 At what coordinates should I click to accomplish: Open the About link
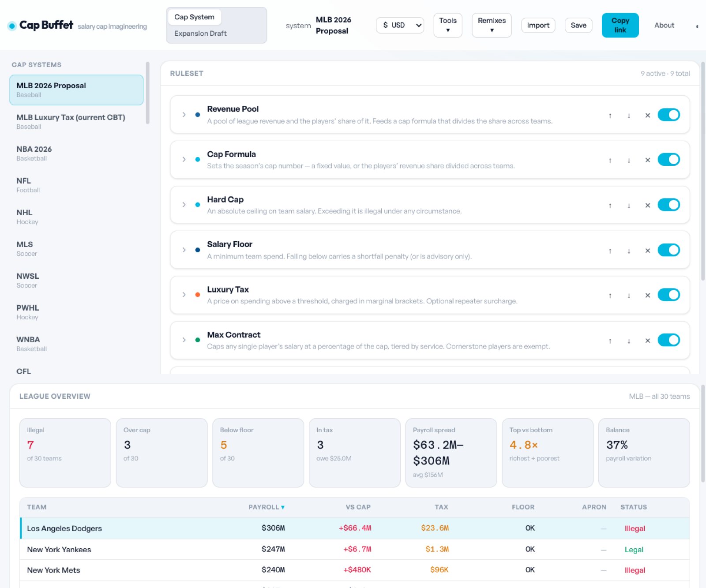[x=664, y=25]
